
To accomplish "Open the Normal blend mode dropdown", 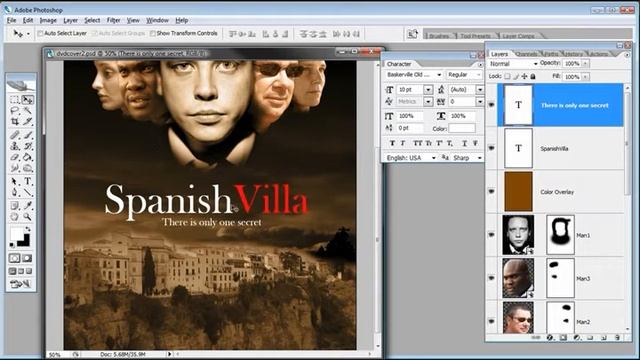I will 536,64.
